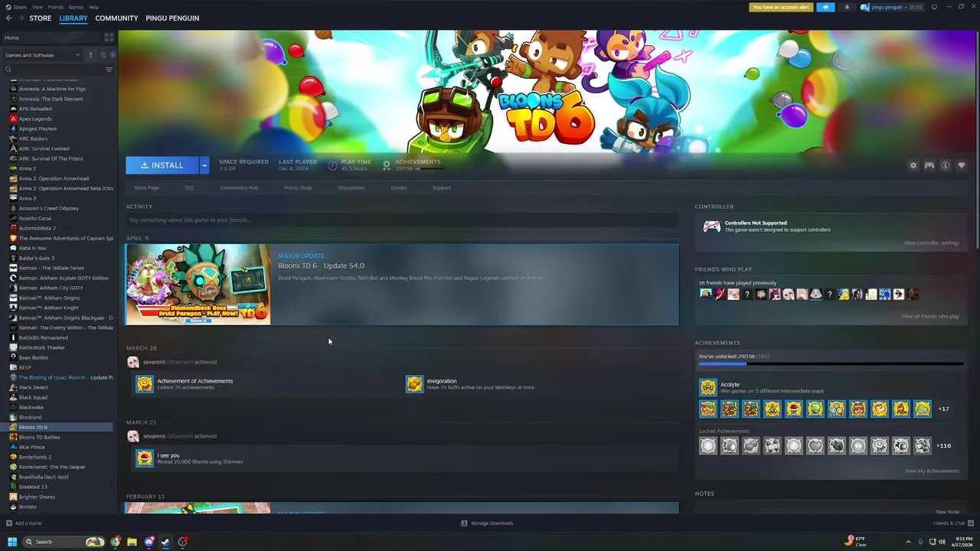The height and width of the screenshot is (551, 980).
Task: Click View controller settings link
Action: (931, 243)
